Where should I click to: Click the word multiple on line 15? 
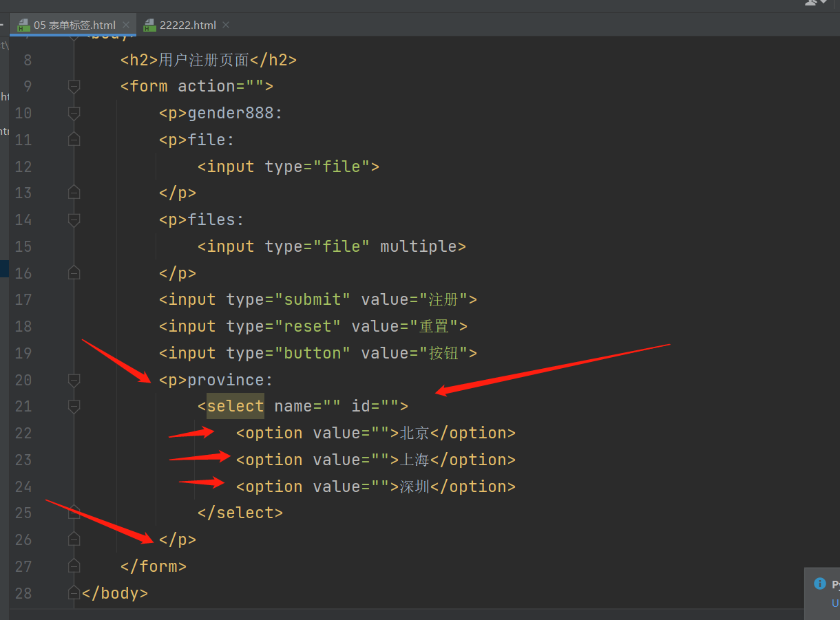point(419,246)
